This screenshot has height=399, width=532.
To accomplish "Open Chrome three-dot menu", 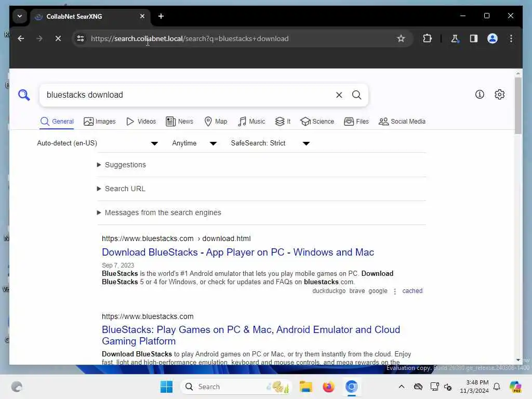I will click(x=511, y=38).
